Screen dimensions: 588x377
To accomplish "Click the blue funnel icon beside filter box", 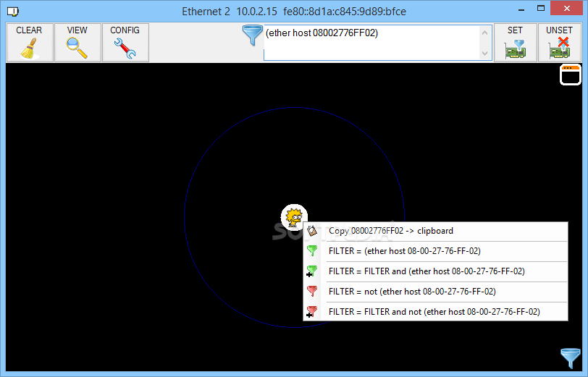I will point(253,35).
